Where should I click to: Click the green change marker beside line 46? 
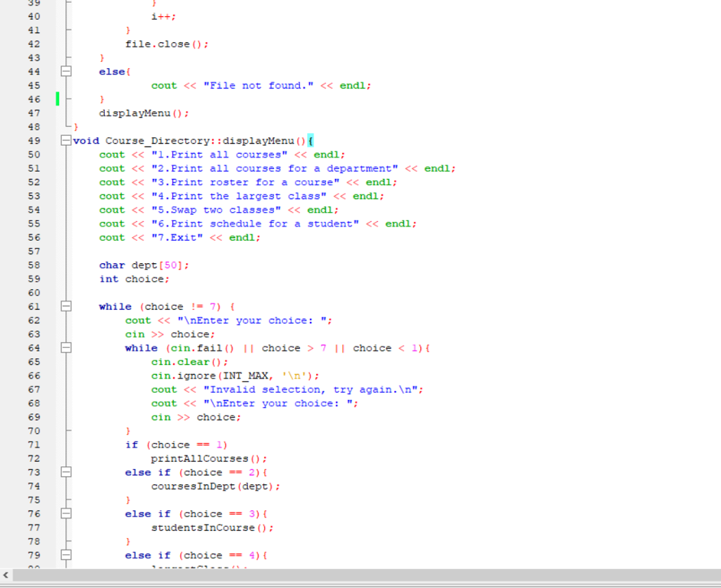click(57, 99)
